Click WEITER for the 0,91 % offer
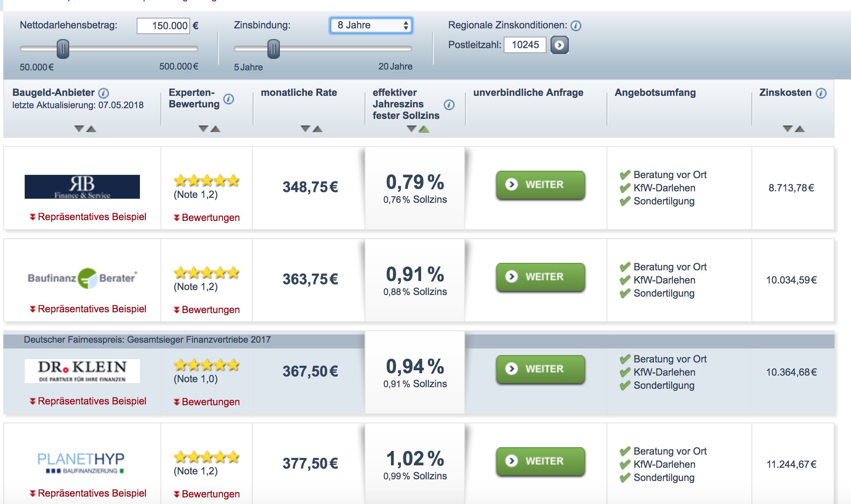This screenshot has width=851, height=504. pyautogui.click(x=541, y=277)
